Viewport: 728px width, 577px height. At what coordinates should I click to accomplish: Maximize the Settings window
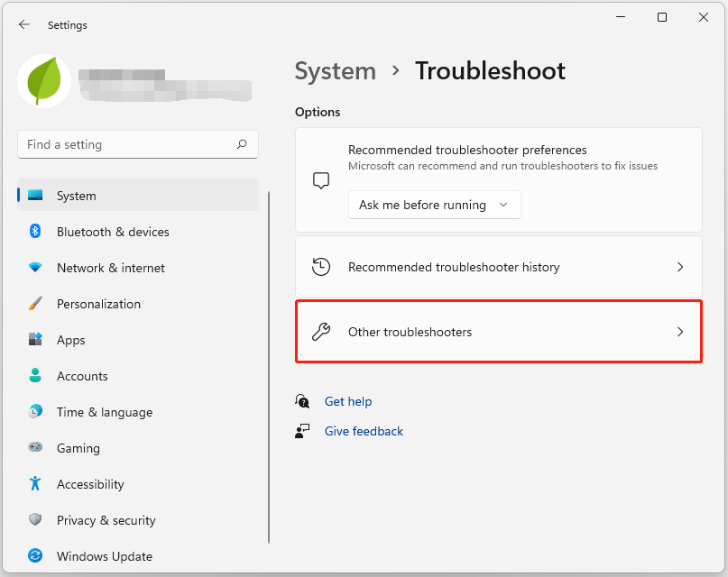[x=662, y=17]
